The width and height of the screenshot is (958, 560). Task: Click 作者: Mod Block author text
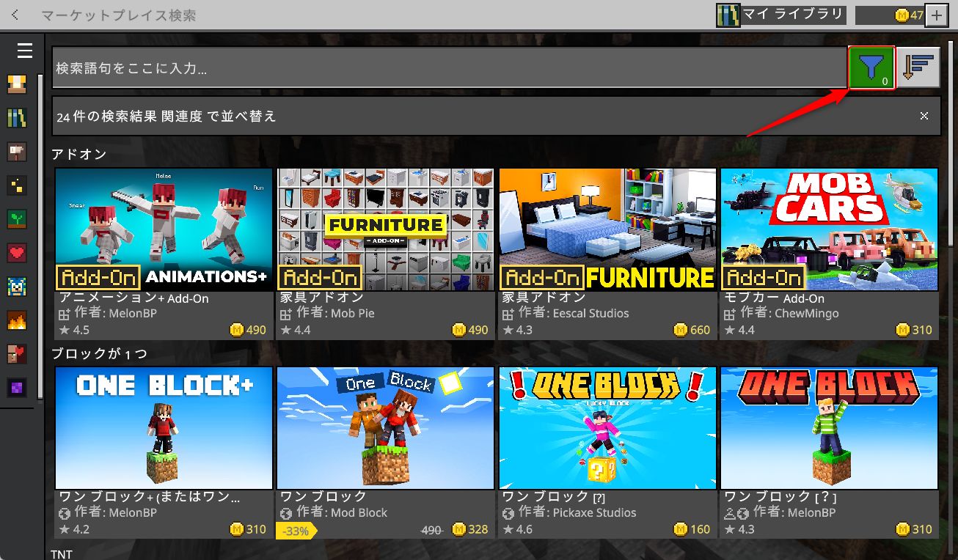pos(341,512)
